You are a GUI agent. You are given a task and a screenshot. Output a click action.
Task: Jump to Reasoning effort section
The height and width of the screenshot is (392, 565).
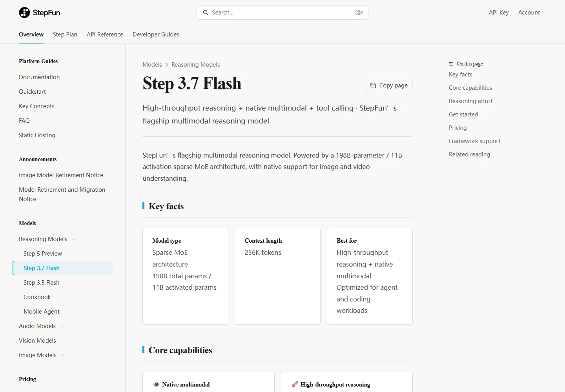[x=470, y=101]
